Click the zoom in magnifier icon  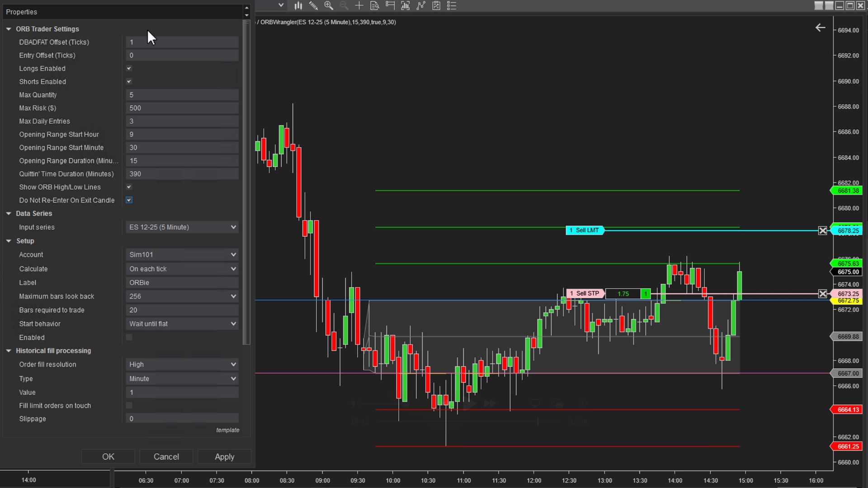(329, 5)
